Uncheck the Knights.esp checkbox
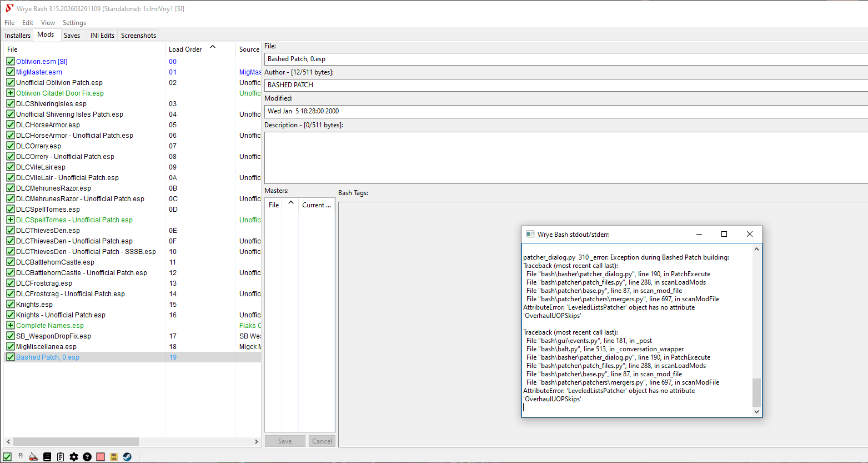 tap(11, 304)
